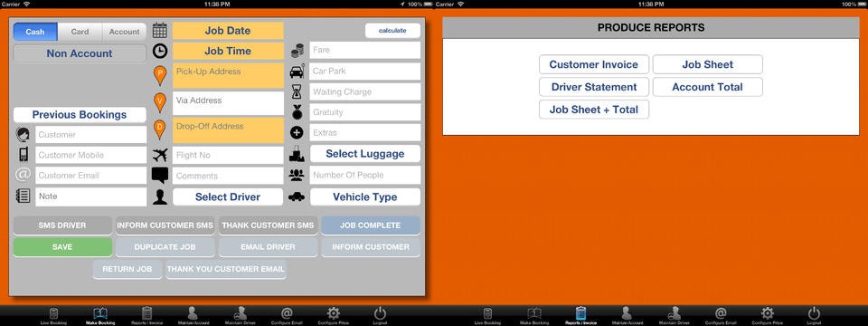Tap Logout power icon on reports screen
Viewport: 868px width, 326px height.
tap(814, 316)
